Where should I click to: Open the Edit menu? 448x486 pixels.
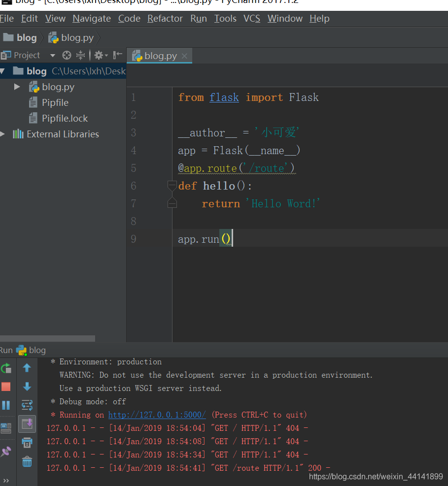[30, 19]
